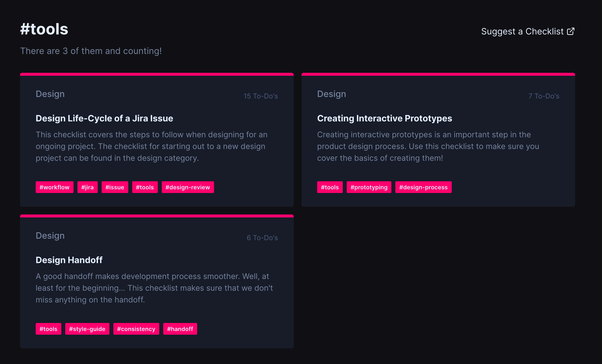The image size is (602, 364).
Task: Click #tools tag on Jira Issue card
Action: [145, 187]
